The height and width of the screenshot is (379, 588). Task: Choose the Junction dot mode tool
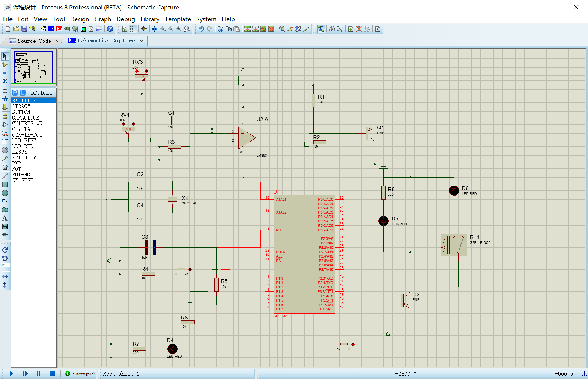click(5, 73)
